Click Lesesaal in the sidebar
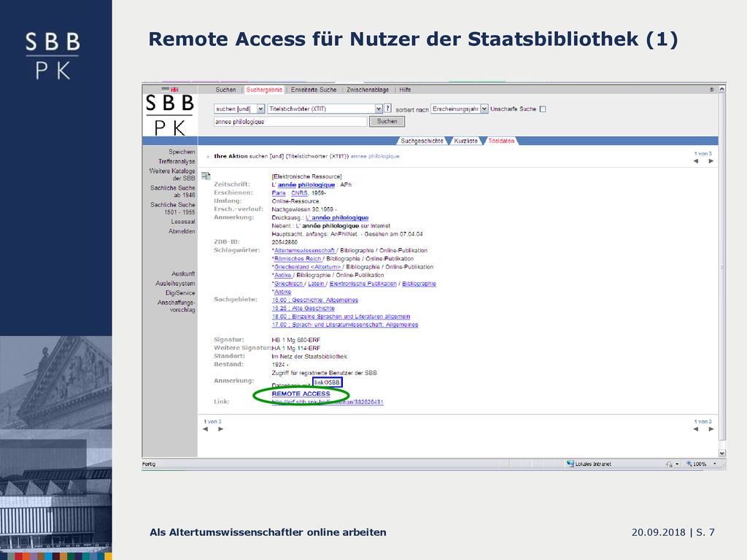The width and height of the screenshot is (747, 560). point(183,222)
